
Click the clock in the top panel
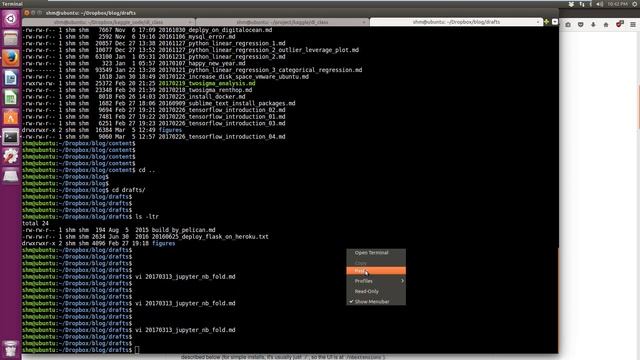click(x=618, y=4)
